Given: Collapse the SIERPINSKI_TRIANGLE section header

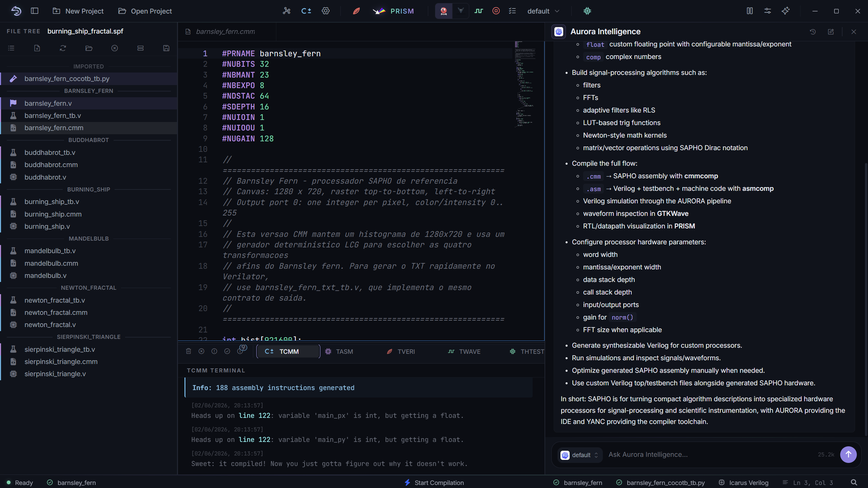Looking at the screenshot, I should pyautogui.click(x=88, y=337).
